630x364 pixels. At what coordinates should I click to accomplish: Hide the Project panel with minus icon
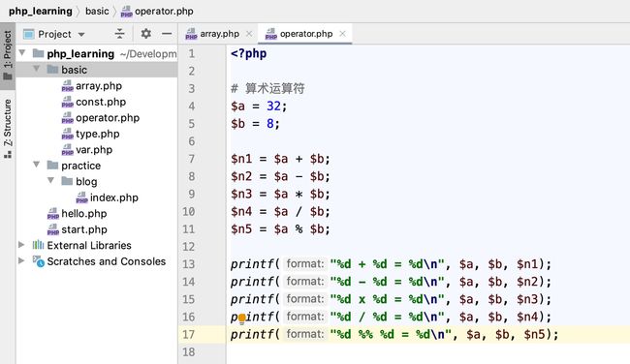167,34
